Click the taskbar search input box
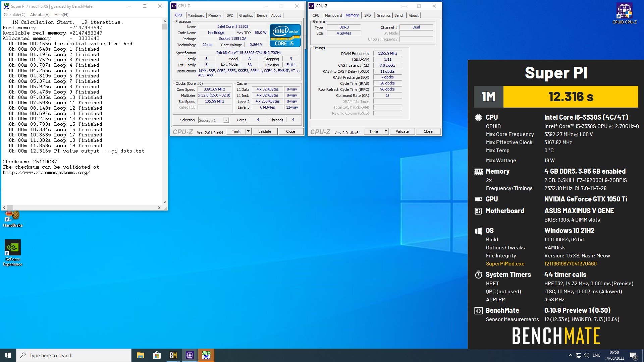The height and width of the screenshot is (362, 644). 74,355
